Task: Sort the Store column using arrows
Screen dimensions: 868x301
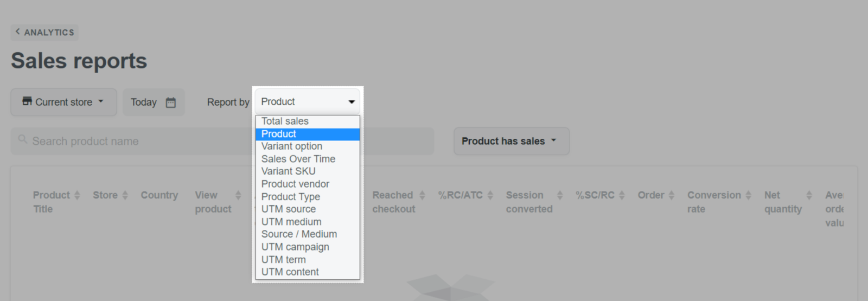Action: pyautogui.click(x=125, y=195)
